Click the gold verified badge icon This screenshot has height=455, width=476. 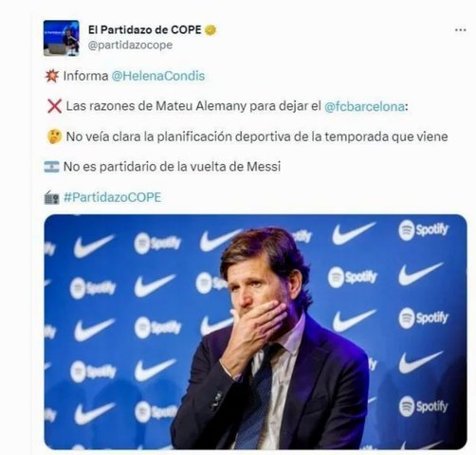point(211,30)
